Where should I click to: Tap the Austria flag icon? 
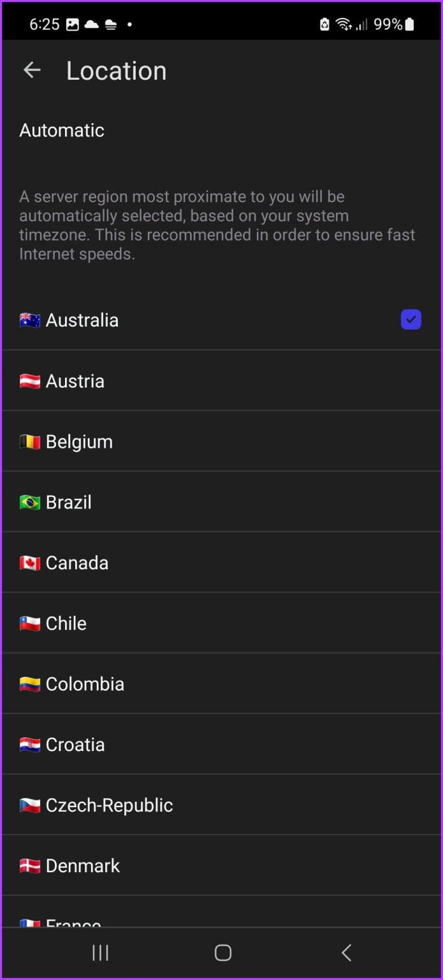pos(29,380)
